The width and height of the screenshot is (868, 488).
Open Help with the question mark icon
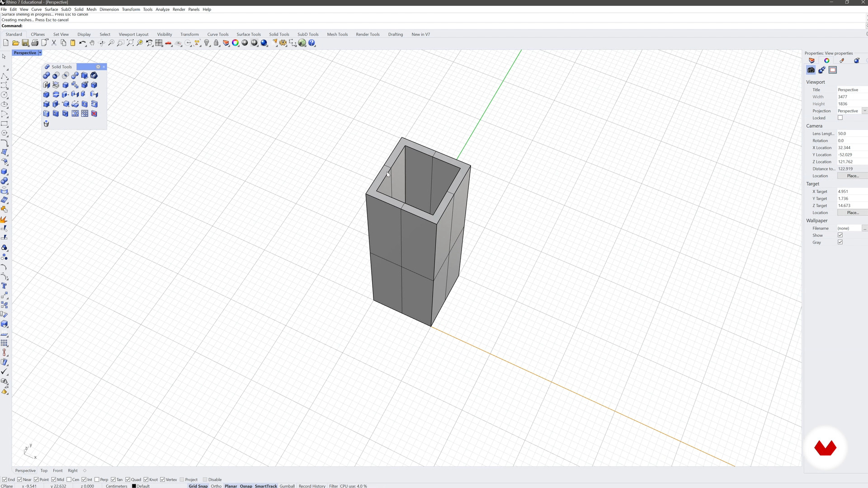(311, 43)
